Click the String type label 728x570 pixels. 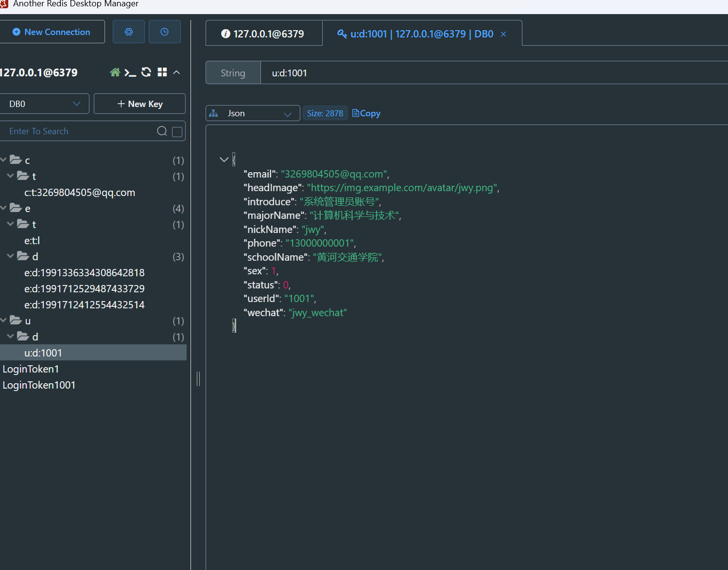click(233, 73)
